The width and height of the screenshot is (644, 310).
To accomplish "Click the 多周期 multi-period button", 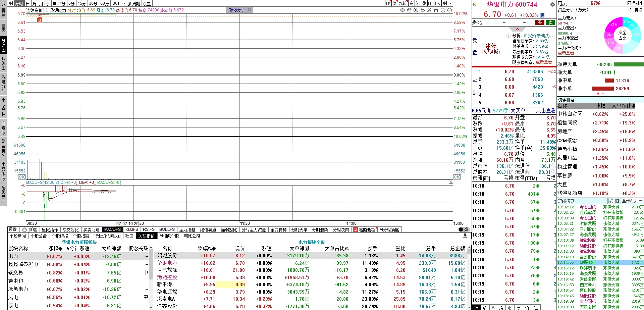I will click(x=134, y=3).
